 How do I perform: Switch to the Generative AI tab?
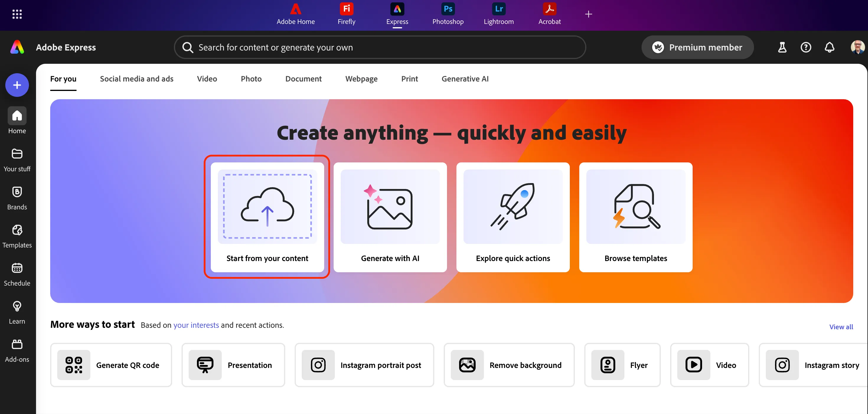coord(465,79)
